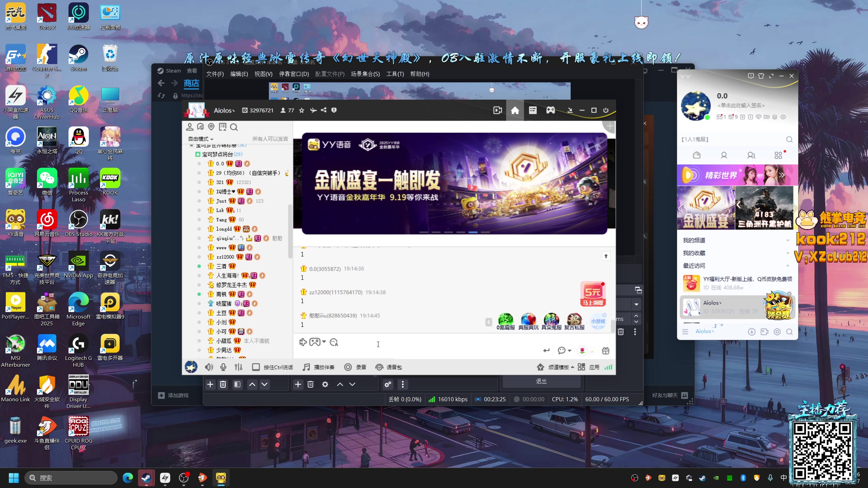
Task: Click the share icon in YY channel title bar
Action: [324, 110]
